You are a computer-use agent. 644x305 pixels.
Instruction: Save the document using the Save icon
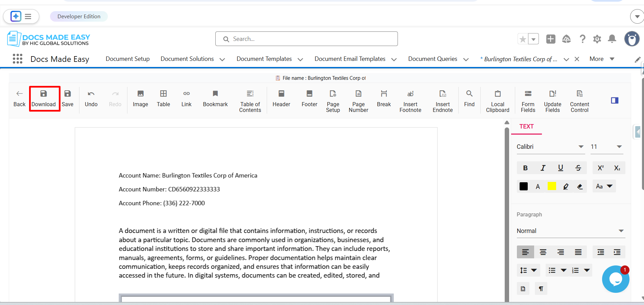click(x=68, y=98)
